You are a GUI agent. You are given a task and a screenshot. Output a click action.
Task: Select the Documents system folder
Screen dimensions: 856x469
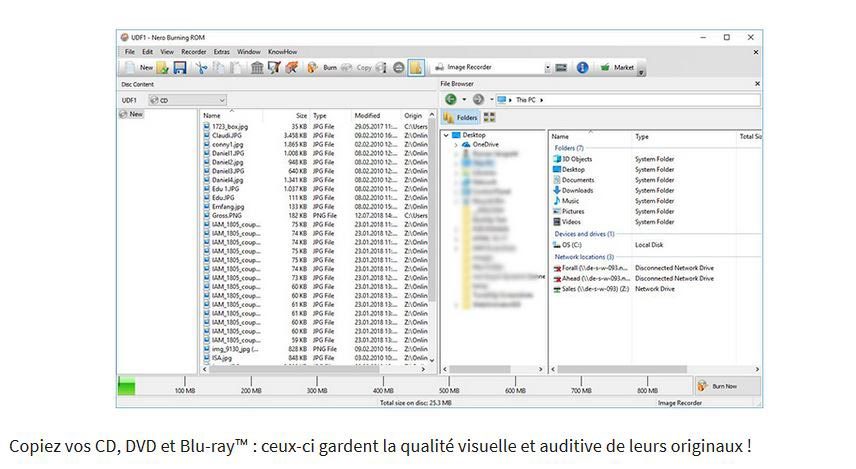[574, 180]
